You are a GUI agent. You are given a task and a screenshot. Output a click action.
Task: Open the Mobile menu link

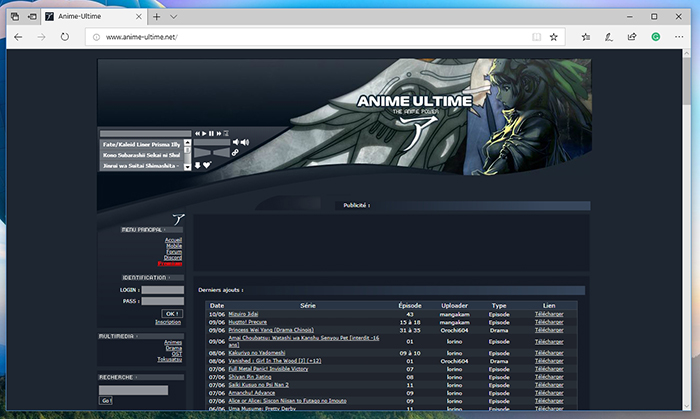pos(174,246)
